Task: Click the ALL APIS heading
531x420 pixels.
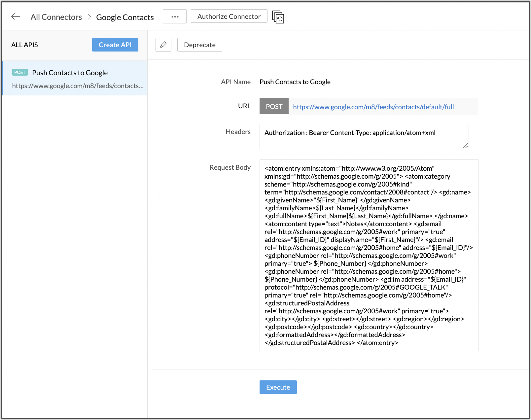Action: (24, 45)
